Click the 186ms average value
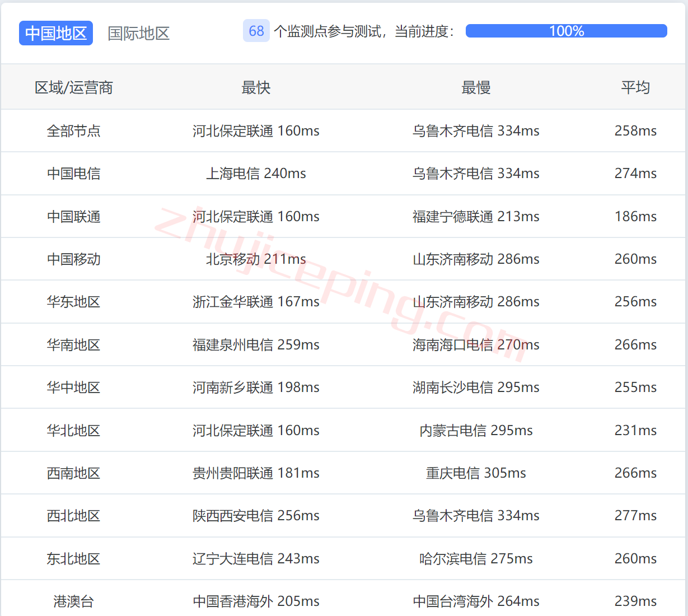Viewport: 688px width, 616px height. coord(635,216)
